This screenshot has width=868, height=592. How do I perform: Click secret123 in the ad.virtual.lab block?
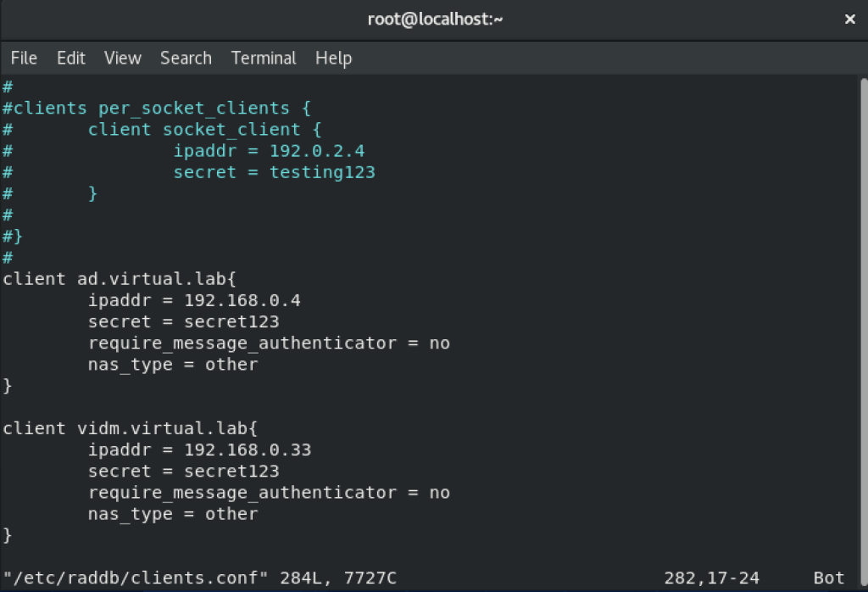231,321
